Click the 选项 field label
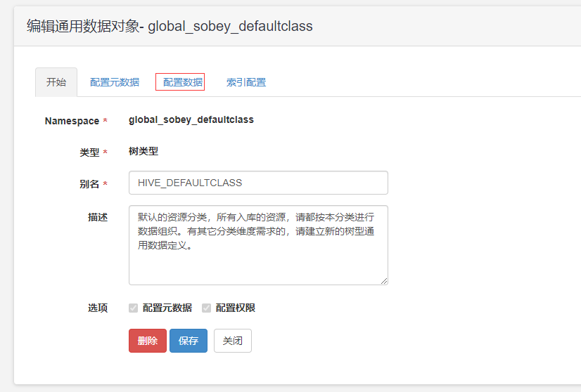 coord(98,308)
